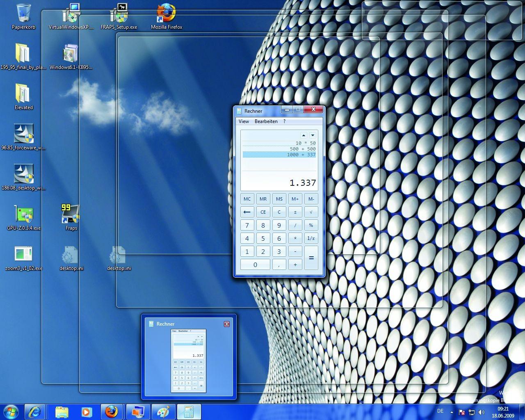
Task: Click the DE language indicator
Action: coord(440,411)
